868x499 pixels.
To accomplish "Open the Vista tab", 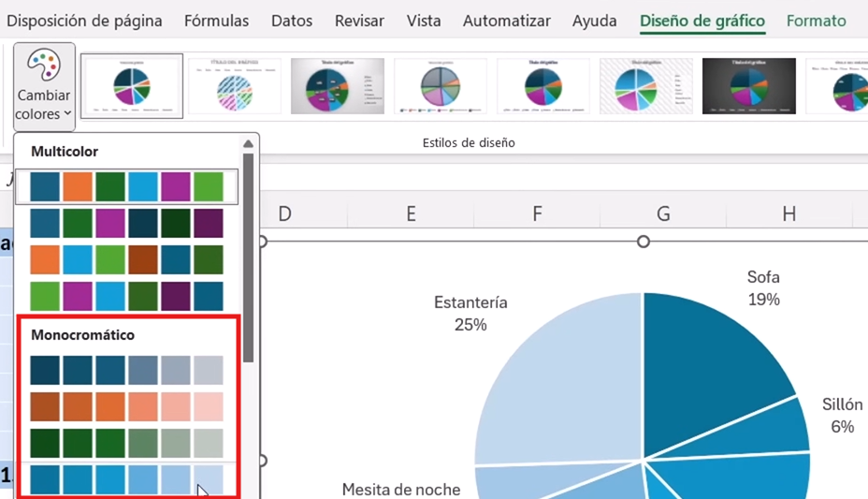I will click(x=424, y=21).
